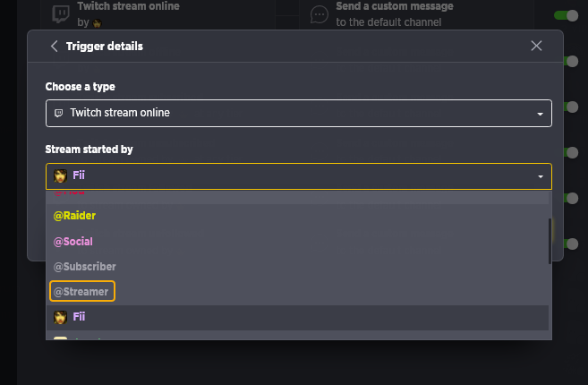Open the Choose a type dropdown
588x385 pixels.
(299, 113)
